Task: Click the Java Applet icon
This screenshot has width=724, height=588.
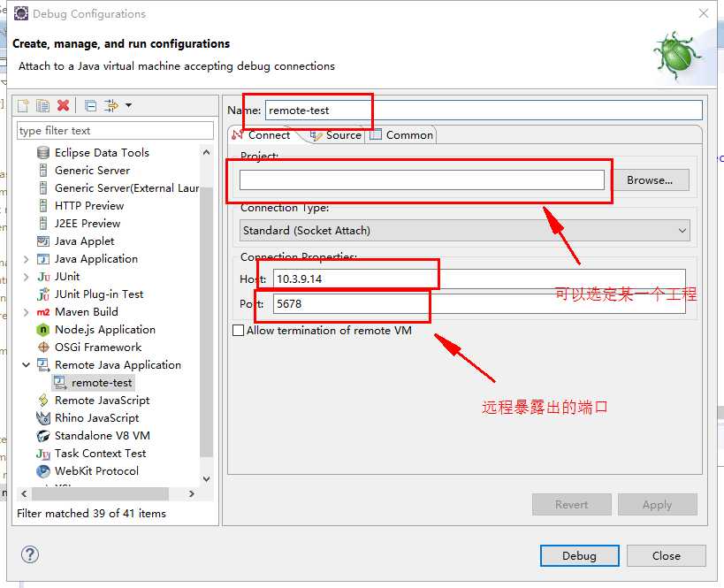Action: pos(43,241)
